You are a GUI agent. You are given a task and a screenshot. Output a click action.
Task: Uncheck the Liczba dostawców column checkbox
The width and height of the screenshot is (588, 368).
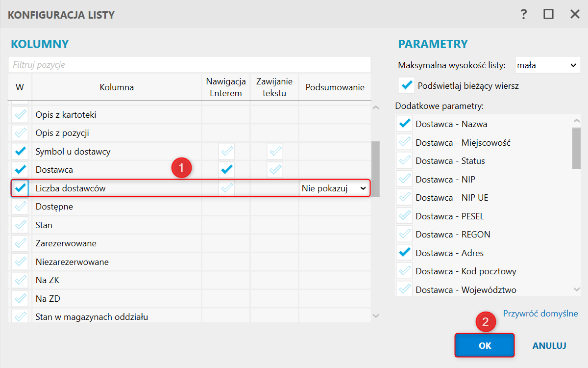pyautogui.click(x=20, y=188)
